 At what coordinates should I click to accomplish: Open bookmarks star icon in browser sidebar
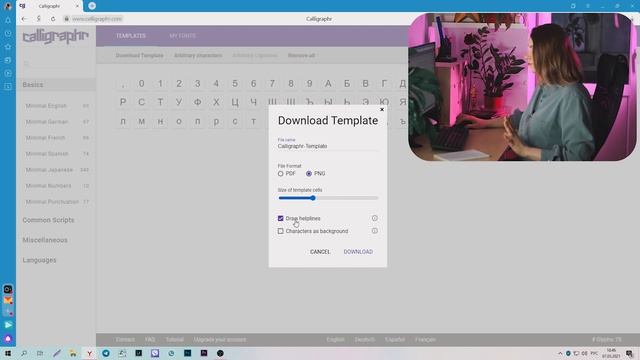click(x=8, y=47)
